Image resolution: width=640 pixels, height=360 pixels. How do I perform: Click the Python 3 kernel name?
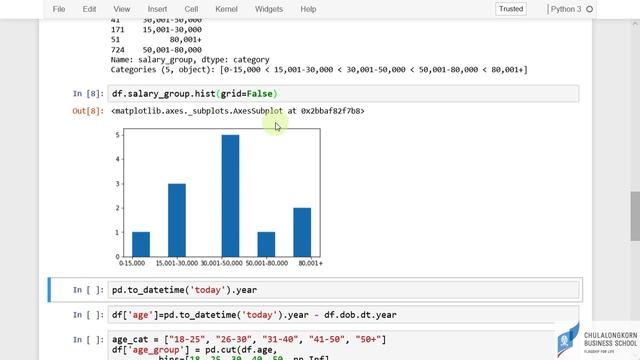(566, 9)
